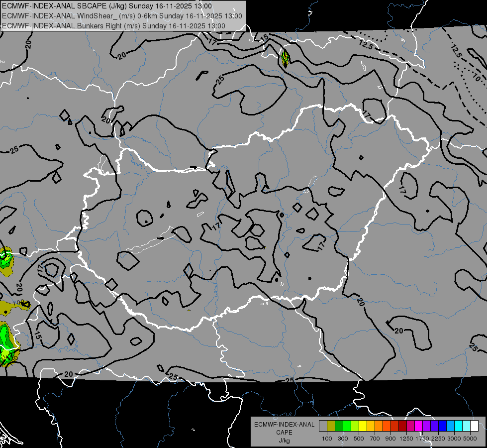The width and height of the screenshot is (487, 448).
Task: Click the 5000 legend scale value
Action: 470,439
